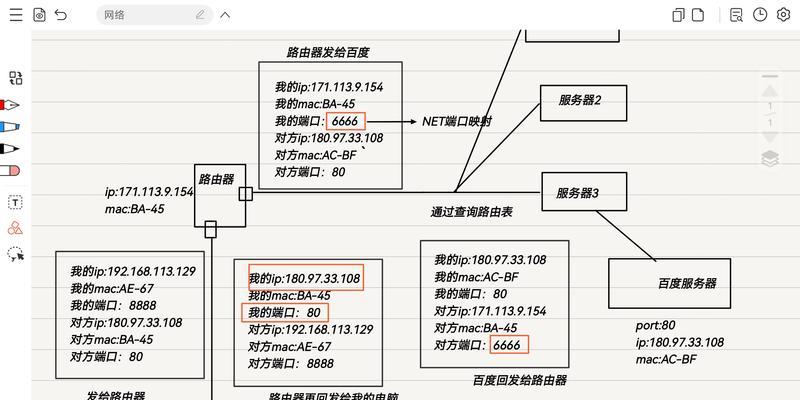Activate the lasso selection tool
This screenshot has width=800, height=400.
(16, 254)
